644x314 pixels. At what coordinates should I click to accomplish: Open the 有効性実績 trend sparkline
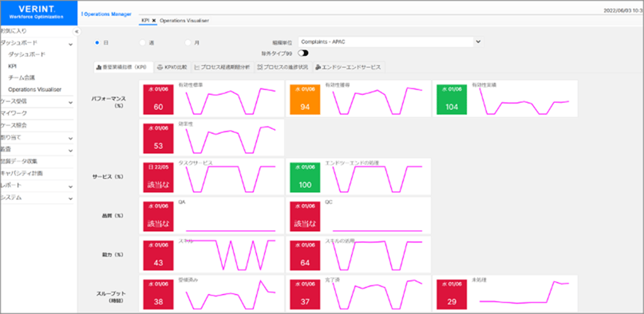[524, 101]
